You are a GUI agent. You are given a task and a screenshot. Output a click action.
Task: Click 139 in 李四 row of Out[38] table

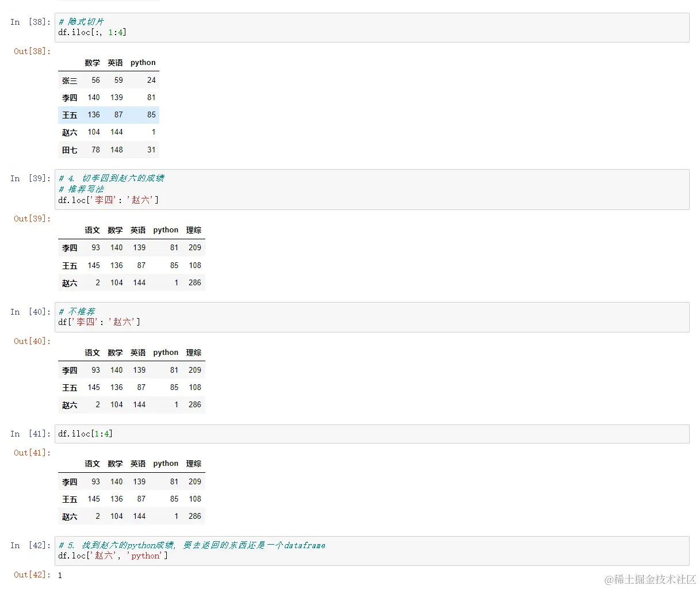(x=117, y=98)
